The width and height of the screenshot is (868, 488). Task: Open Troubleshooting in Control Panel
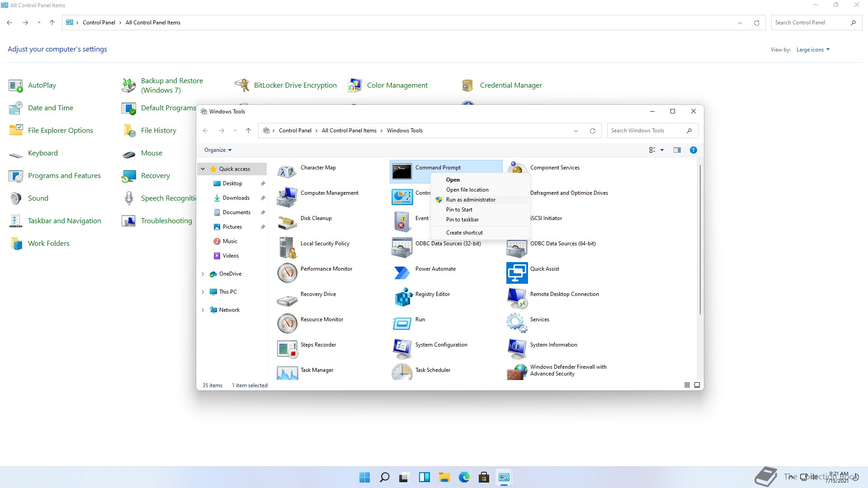click(157, 221)
